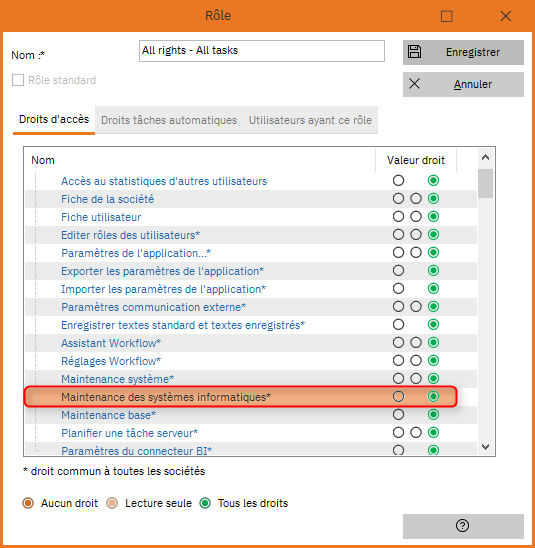Viewport: 535px width, 548px height.
Task: Close the Rôle dialog window
Action: tap(506, 16)
